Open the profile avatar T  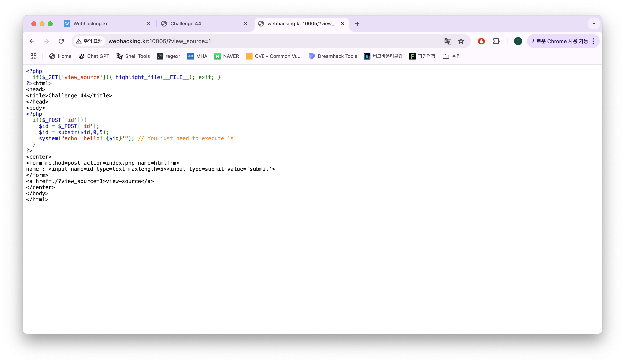[x=518, y=41]
